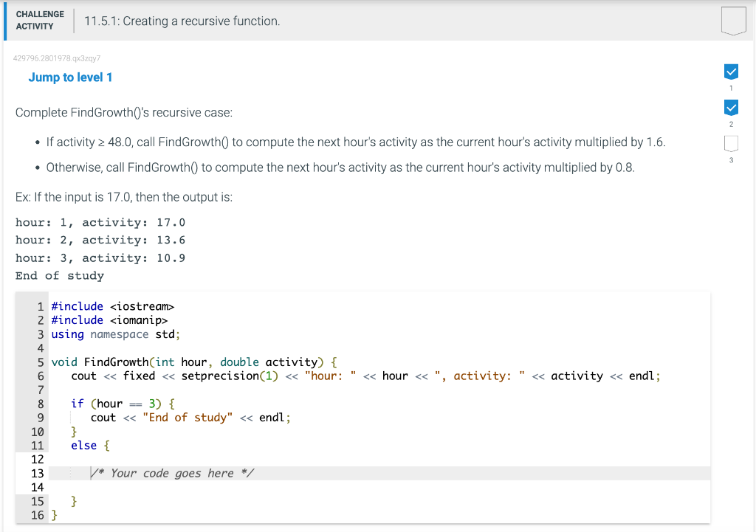
Task: Click the cout setprecision(1) code line
Action: [366, 376]
